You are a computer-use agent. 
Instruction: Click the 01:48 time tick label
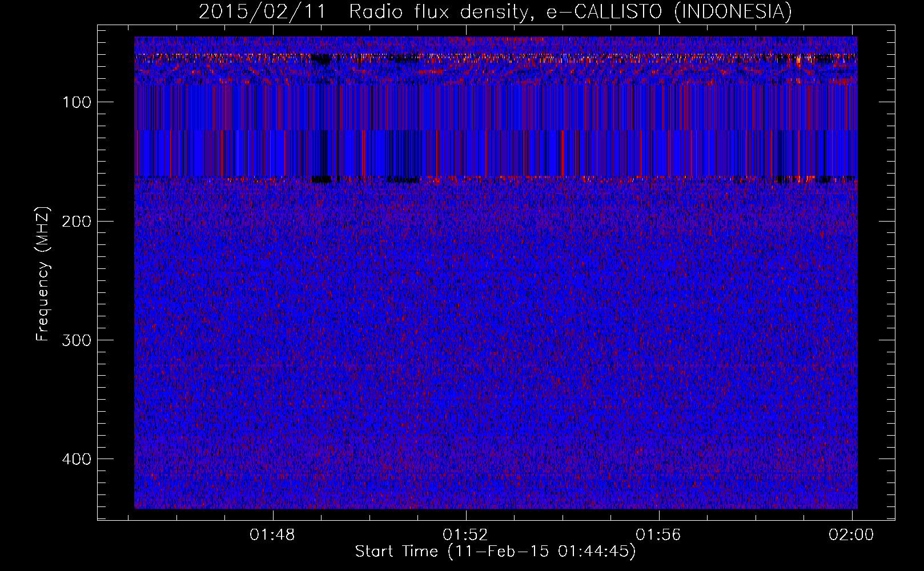[272, 535]
